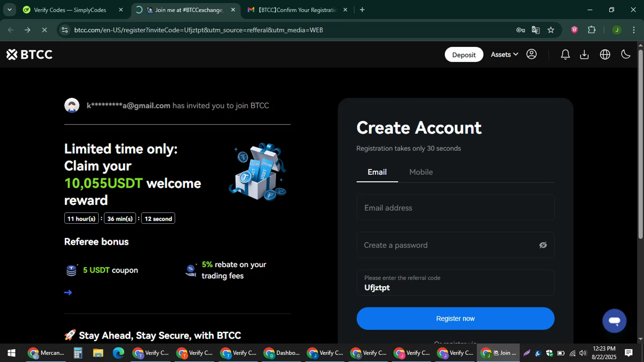Close the Gmail BTCC tab
Screen dimensions: 644x362
pyautogui.click(x=345, y=10)
